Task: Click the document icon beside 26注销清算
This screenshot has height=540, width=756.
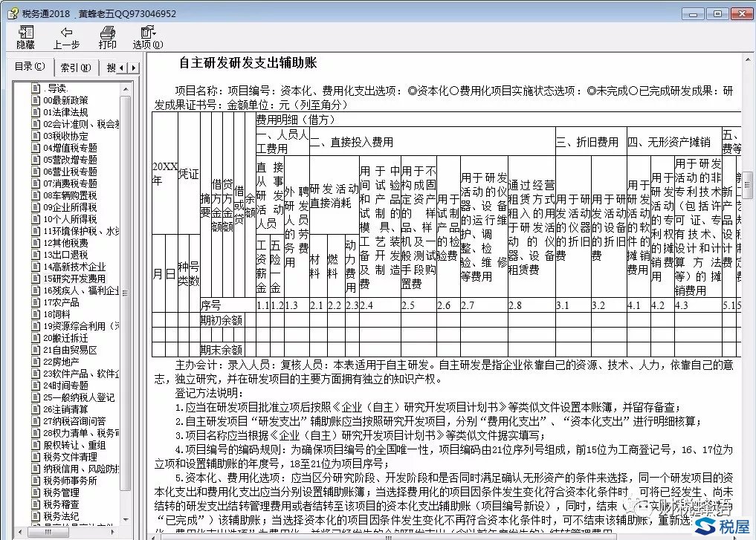Action: coord(36,409)
